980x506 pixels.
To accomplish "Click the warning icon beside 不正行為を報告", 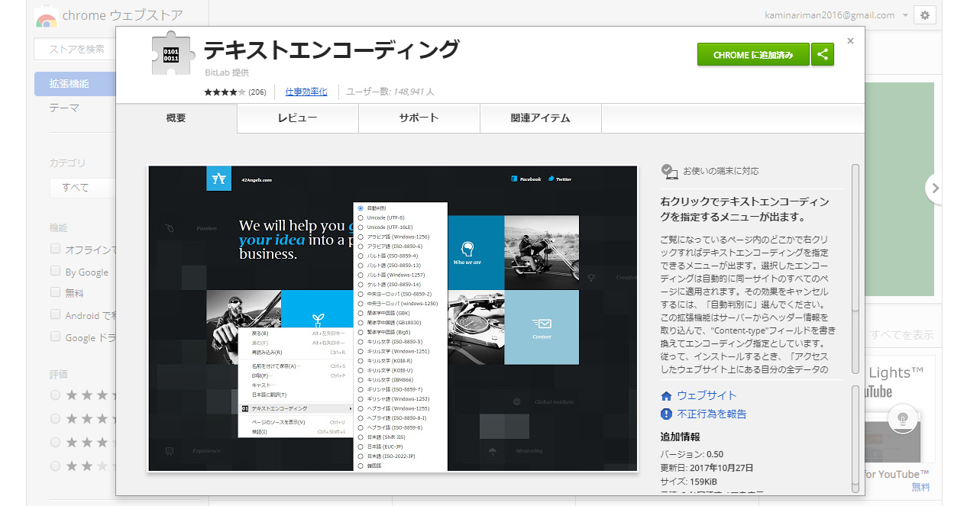I will [x=666, y=414].
